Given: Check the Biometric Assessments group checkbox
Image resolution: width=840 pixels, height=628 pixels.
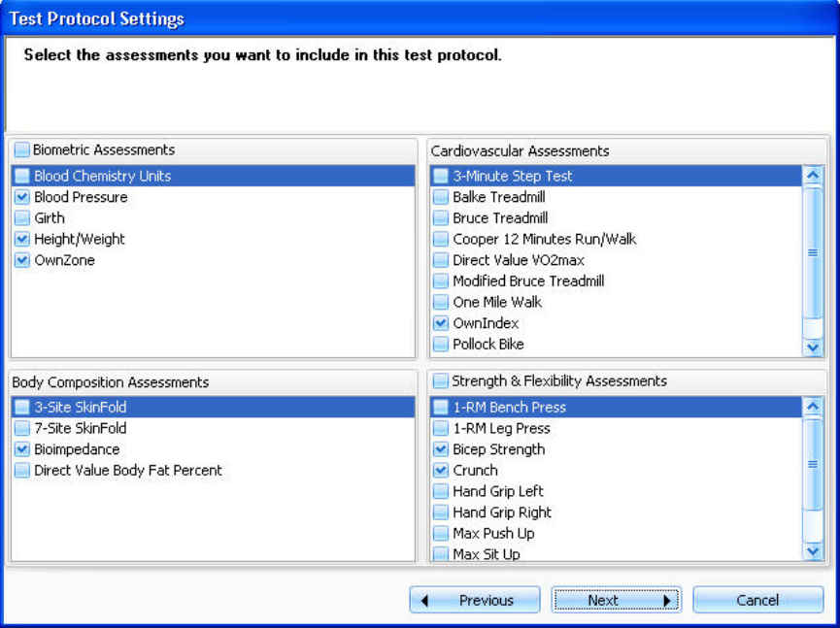Looking at the screenshot, I should tap(23, 150).
